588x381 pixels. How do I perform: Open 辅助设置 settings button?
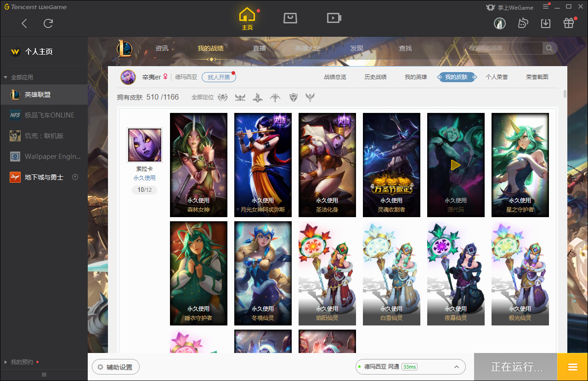coord(116,367)
